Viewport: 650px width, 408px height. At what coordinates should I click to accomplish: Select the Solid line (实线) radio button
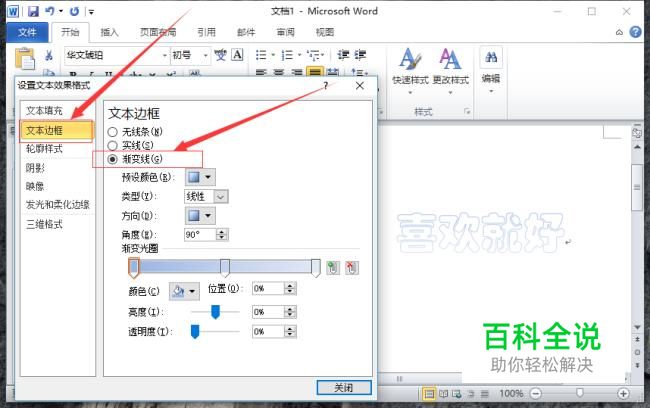(x=112, y=146)
